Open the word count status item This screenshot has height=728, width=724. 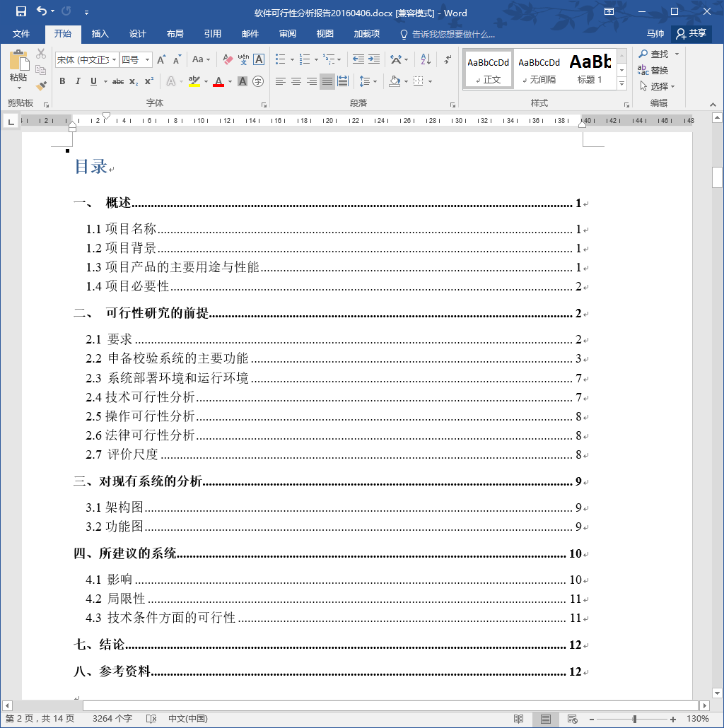pyautogui.click(x=112, y=719)
